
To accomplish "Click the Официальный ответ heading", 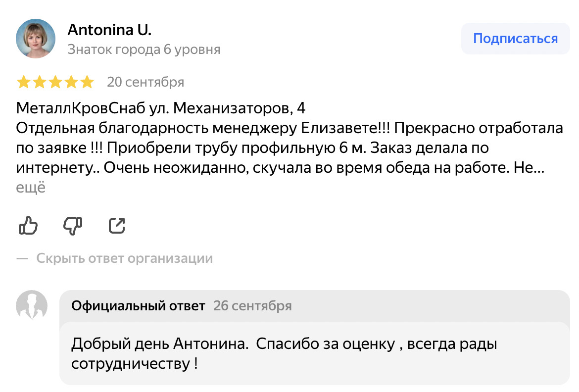I will pyautogui.click(x=138, y=306).
